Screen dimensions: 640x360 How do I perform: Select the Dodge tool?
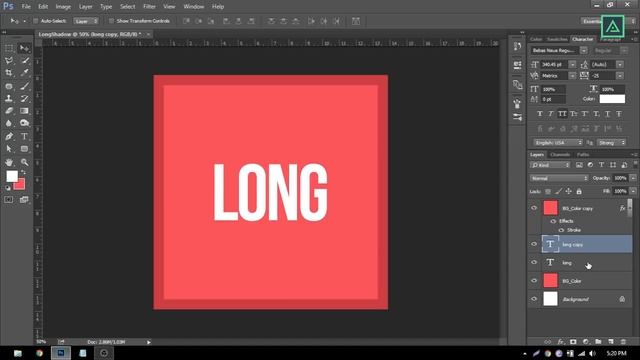pos(24,123)
